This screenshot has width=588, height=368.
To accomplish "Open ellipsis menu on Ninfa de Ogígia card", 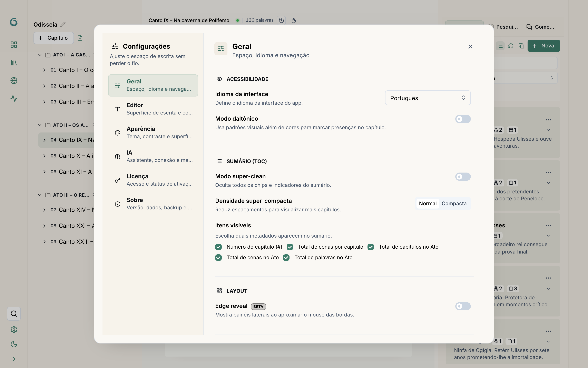I will coord(548,331).
